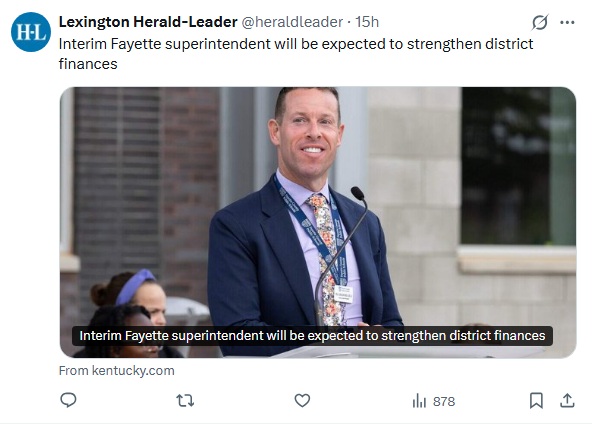Open Lexington Herald-Leader display name
This screenshot has width=592, height=424.
pyautogui.click(x=148, y=22)
